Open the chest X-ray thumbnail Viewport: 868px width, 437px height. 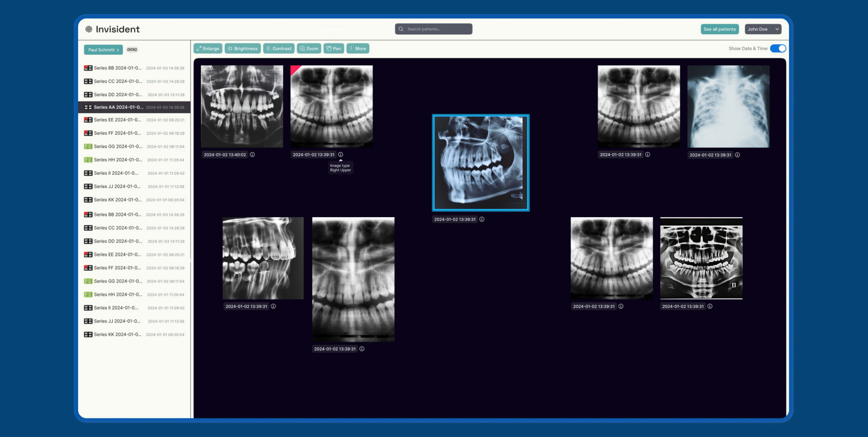[728, 106]
